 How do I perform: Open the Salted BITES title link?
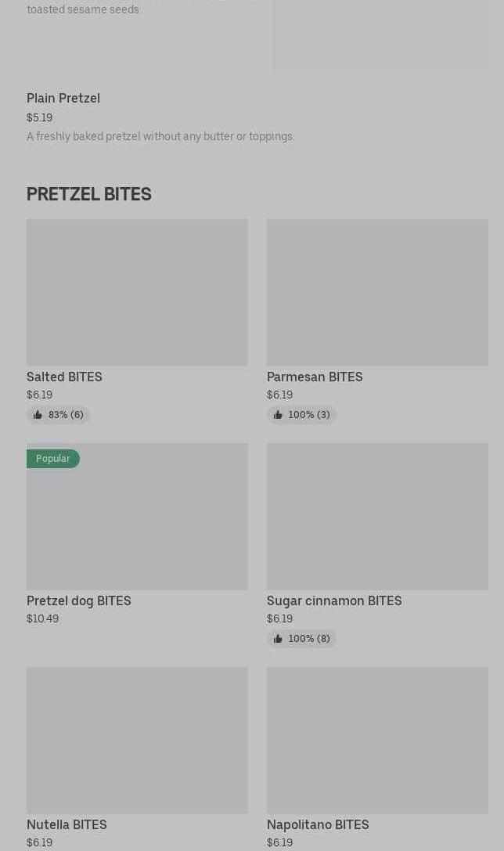tap(64, 377)
